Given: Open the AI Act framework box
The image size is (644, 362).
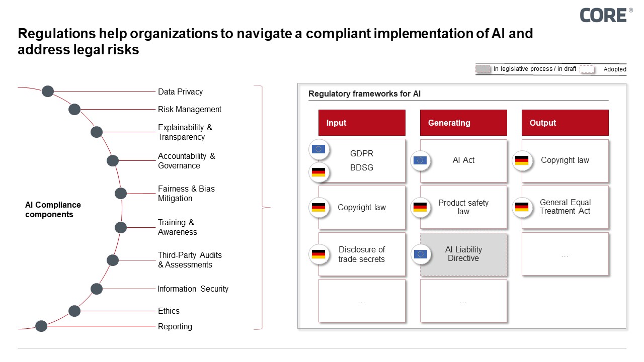Looking at the screenshot, I should pyautogui.click(x=463, y=160).
